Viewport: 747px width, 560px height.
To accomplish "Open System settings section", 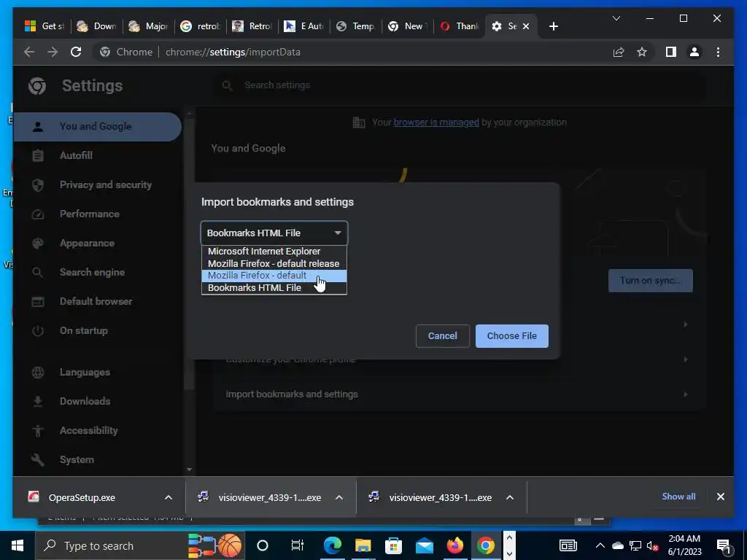I will [x=77, y=459].
